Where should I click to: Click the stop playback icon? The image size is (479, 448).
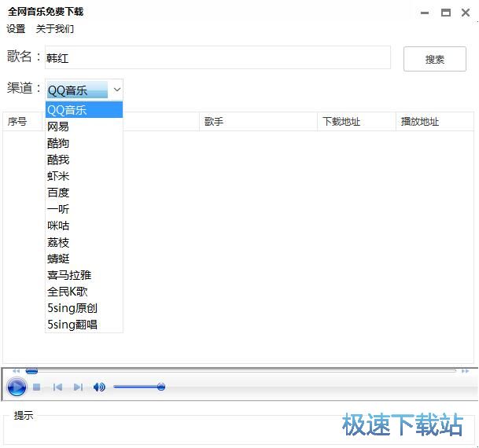pyautogui.click(x=36, y=387)
